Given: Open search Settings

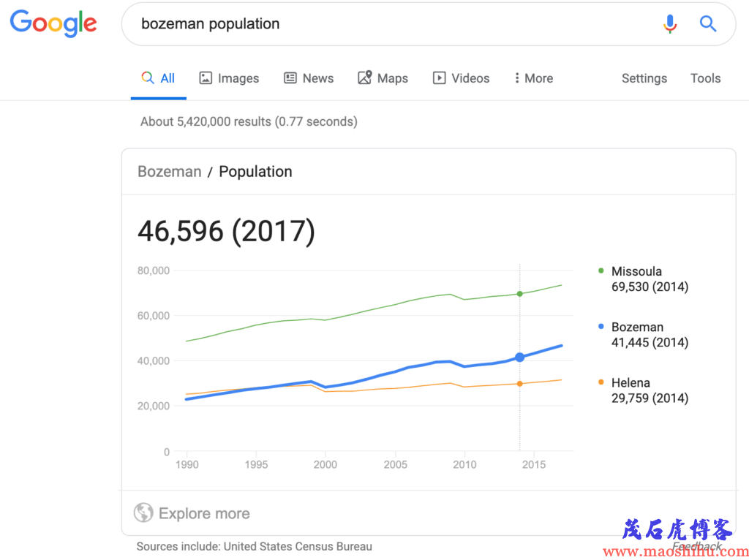Looking at the screenshot, I should 644,78.
